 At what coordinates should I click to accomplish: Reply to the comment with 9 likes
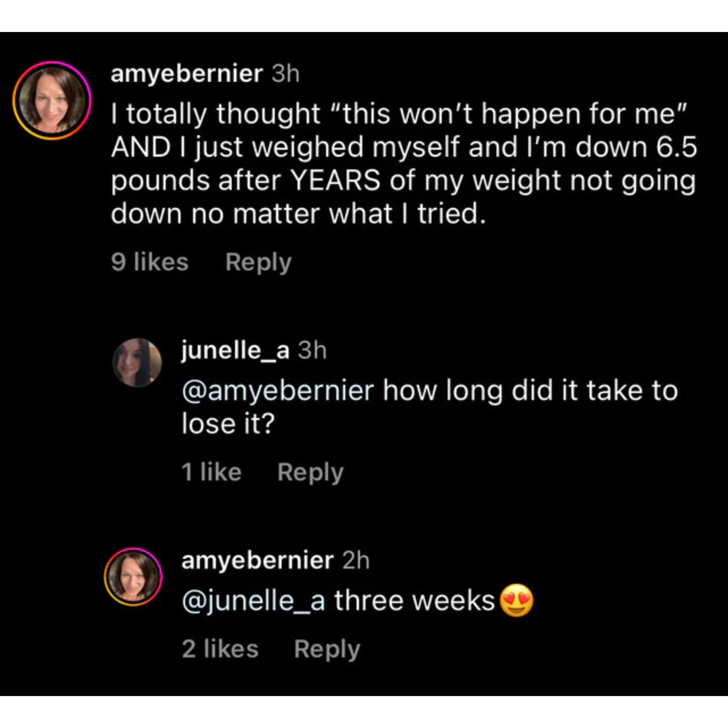(x=258, y=262)
